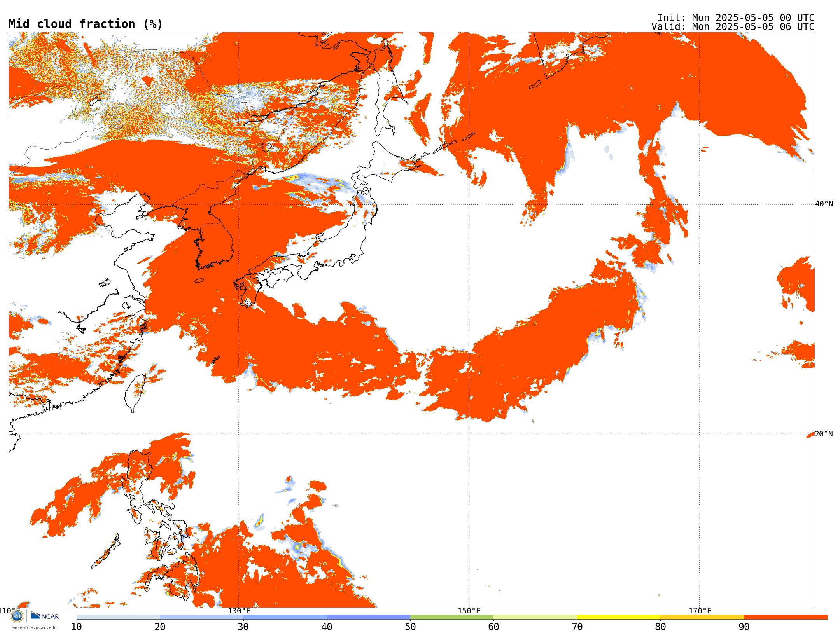Select the 130°E longitude label
The height and width of the screenshot is (632, 840).
(239, 611)
